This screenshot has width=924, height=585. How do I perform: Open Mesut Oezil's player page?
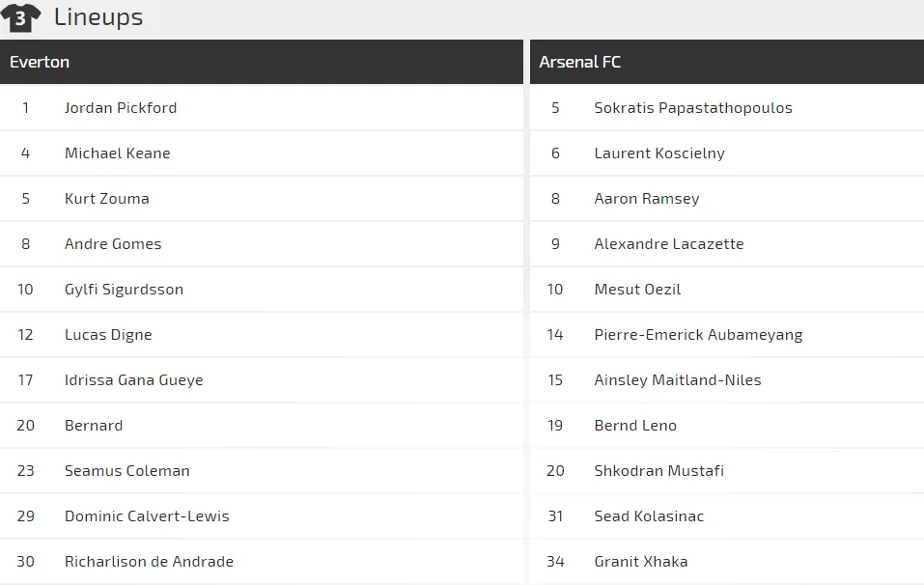[638, 290]
